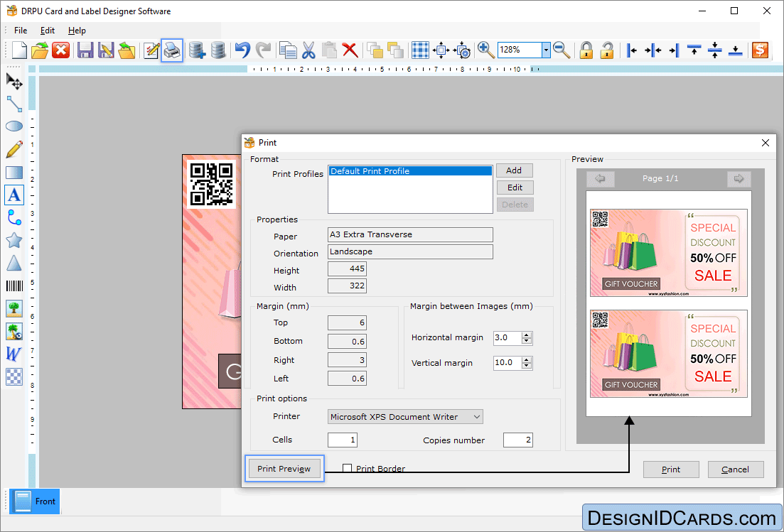Select the Barcode tool
The image size is (784, 532).
pos(14,286)
